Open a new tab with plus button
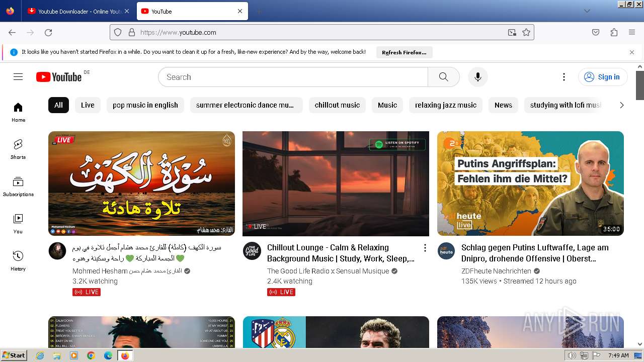The height and width of the screenshot is (362, 644). point(259,11)
